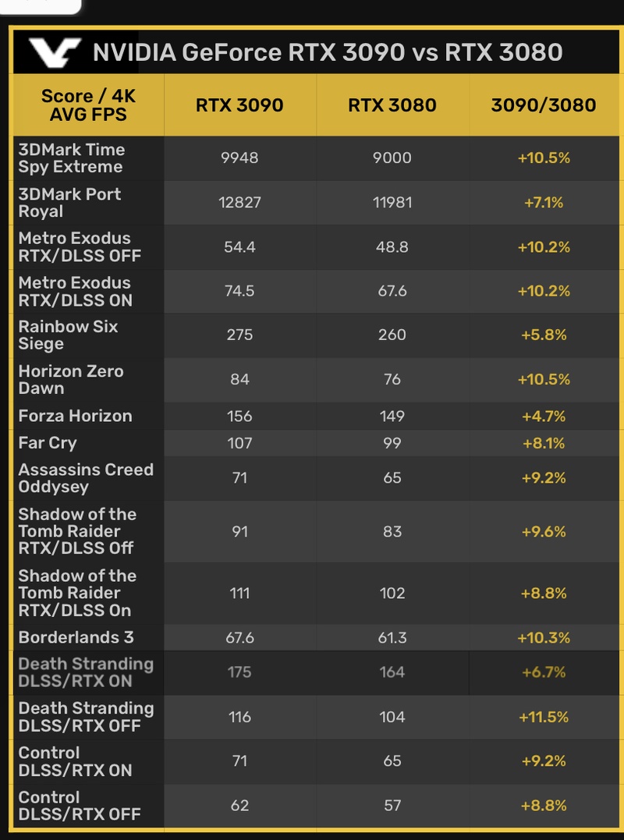Select the 74.5 value for Metro Exodus RTX/DLSS ON
Image resolution: width=624 pixels, height=840 pixels.
coord(239,291)
